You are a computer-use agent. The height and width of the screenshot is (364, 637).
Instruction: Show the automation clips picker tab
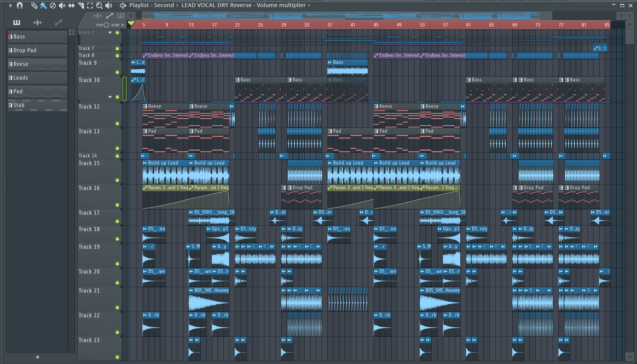click(58, 23)
